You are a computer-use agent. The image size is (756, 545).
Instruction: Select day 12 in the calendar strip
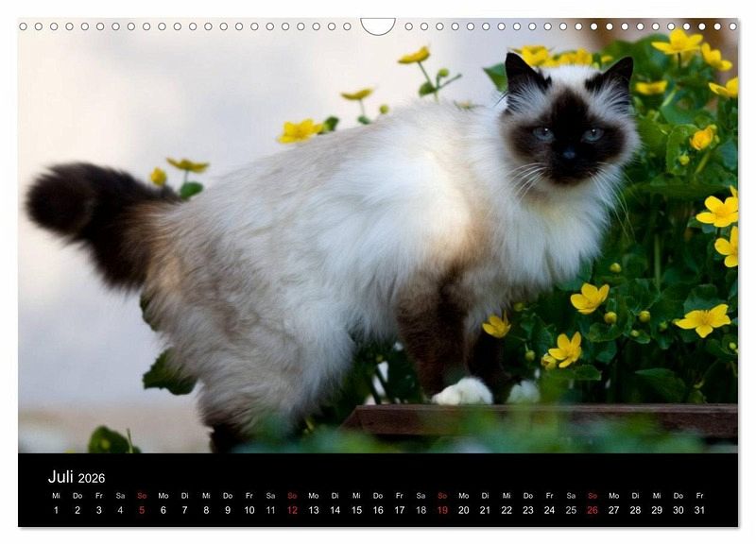click(292, 510)
